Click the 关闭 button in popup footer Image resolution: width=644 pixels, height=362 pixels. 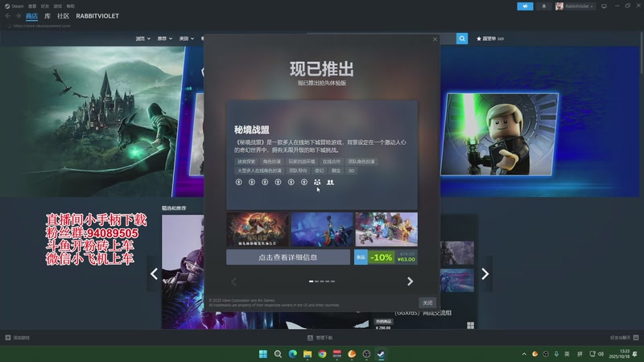pyautogui.click(x=427, y=302)
